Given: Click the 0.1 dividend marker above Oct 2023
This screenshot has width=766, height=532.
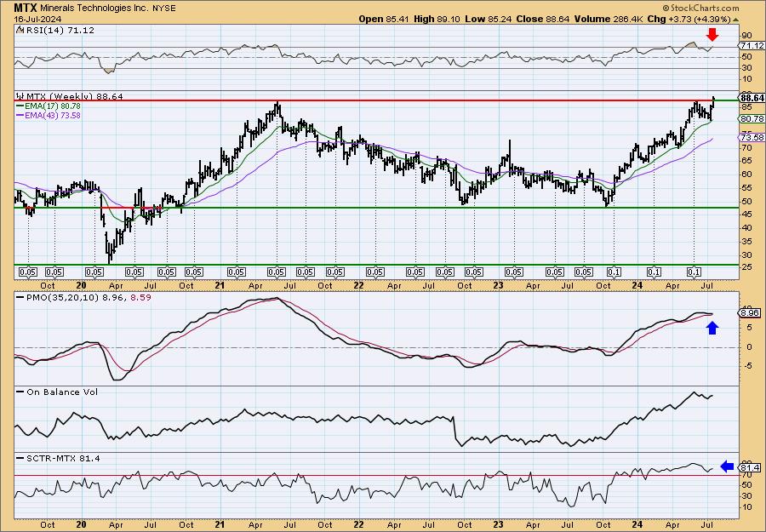Looking at the screenshot, I should [614, 272].
